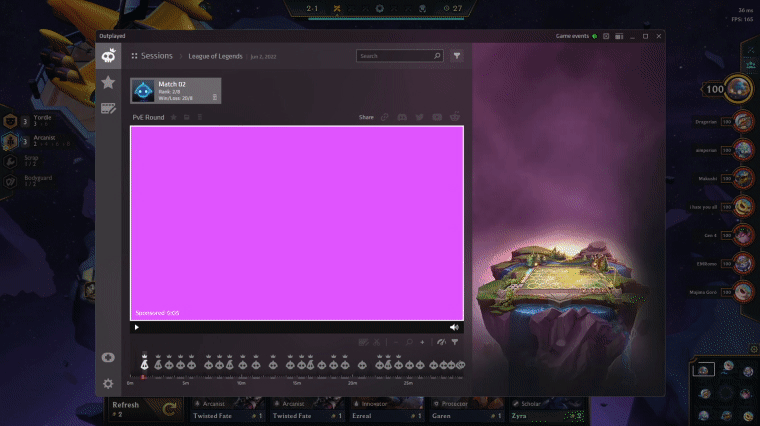Zoom in timeline with plus icon
The image size is (760, 426).
(x=422, y=342)
